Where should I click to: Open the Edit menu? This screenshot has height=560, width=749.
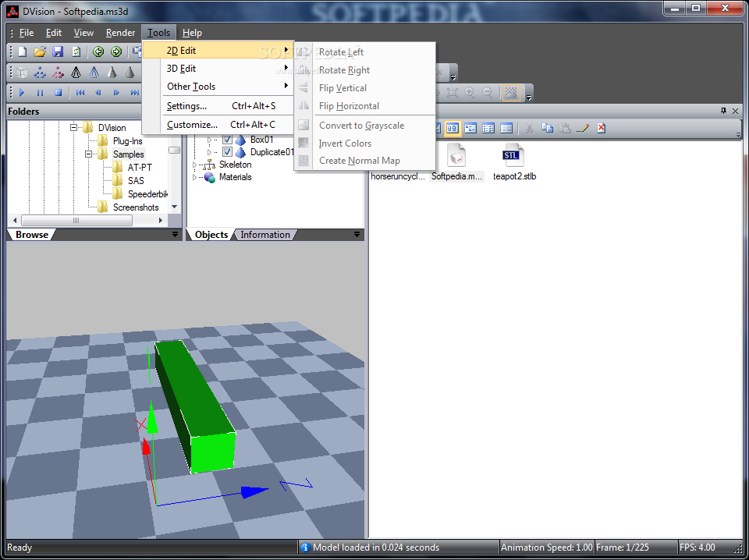click(x=54, y=33)
